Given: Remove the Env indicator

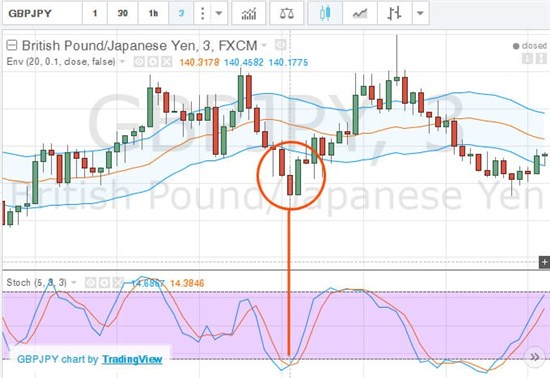Looking at the screenshot, I should 167,62.
